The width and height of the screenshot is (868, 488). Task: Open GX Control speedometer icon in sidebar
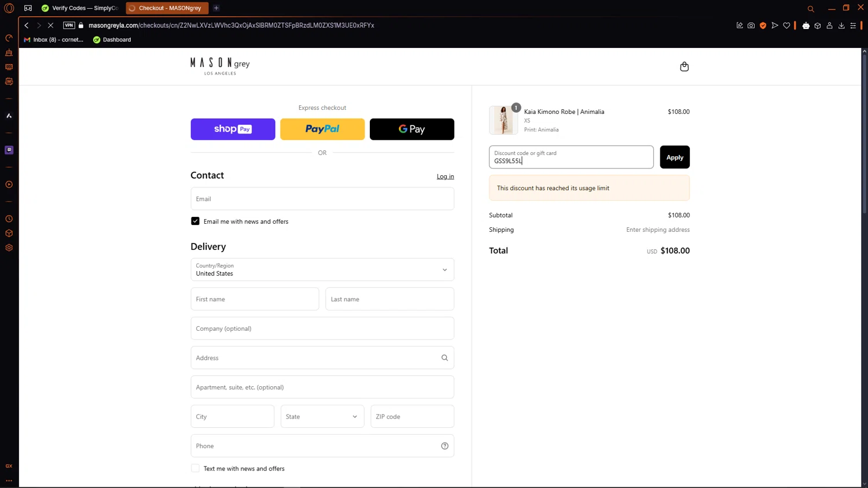pos(9,38)
